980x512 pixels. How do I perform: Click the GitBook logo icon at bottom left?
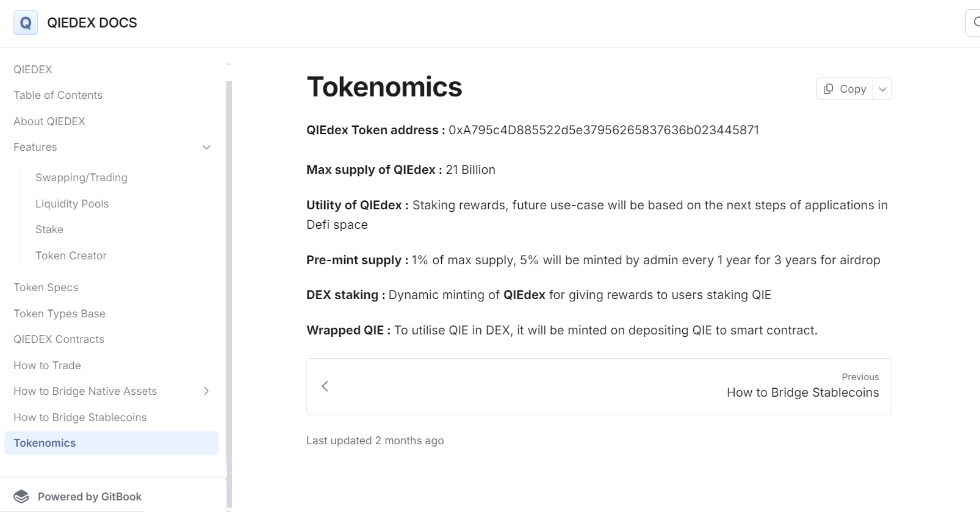coord(22,496)
